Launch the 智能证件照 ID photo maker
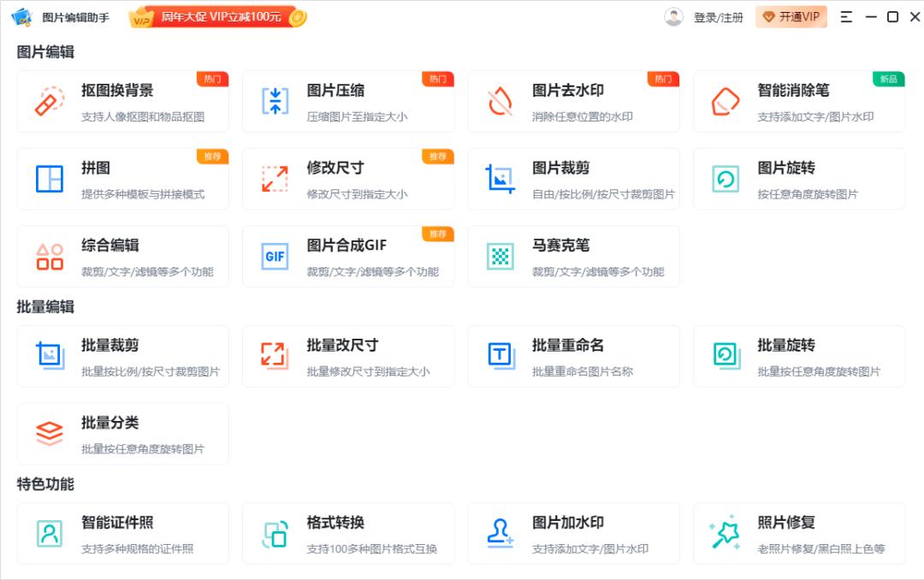This screenshot has height=580, width=924. (122, 533)
